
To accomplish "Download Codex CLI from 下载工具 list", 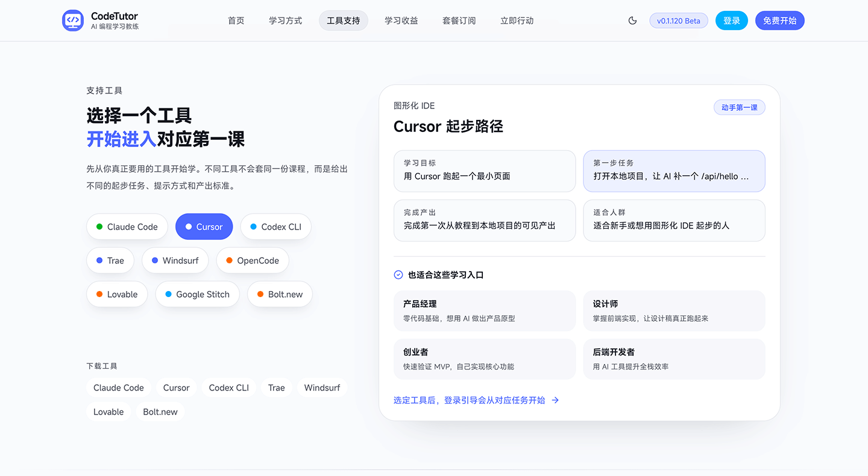I will coord(229,387).
